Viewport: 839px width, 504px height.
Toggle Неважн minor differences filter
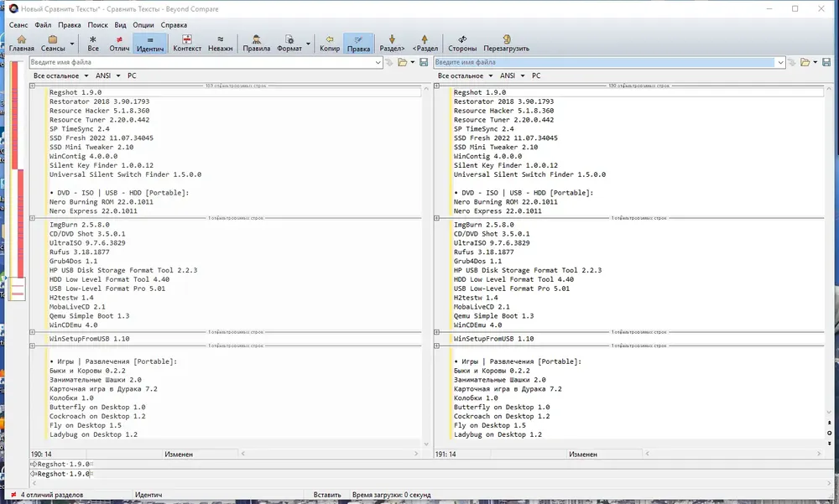tap(221, 44)
